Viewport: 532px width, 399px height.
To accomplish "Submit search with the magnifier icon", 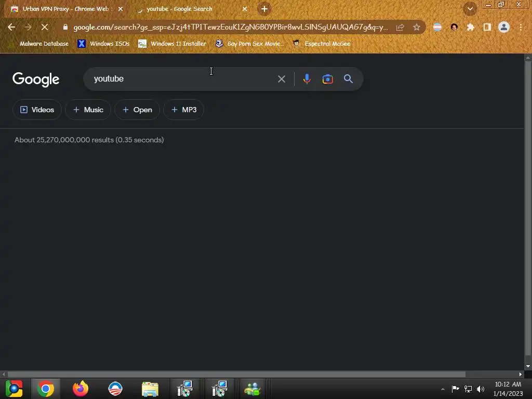I will (x=348, y=79).
